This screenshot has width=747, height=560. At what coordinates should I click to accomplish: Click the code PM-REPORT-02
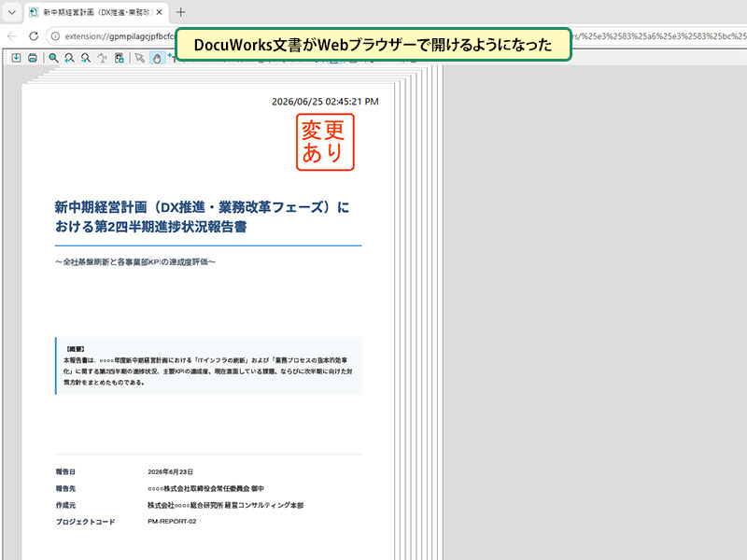click(x=172, y=522)
